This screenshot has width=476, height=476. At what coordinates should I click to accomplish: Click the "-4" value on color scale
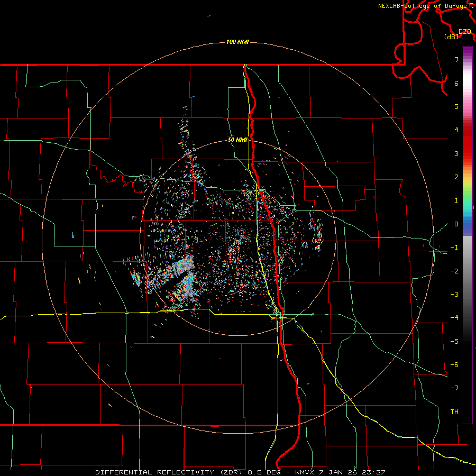pyautogui.click(x=454, y=318)
